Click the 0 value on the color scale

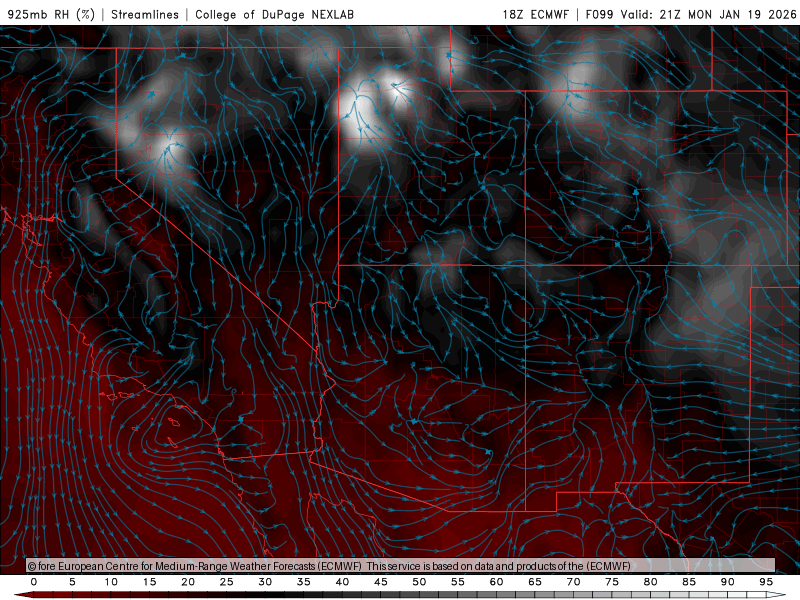click(x=34, y=582)
